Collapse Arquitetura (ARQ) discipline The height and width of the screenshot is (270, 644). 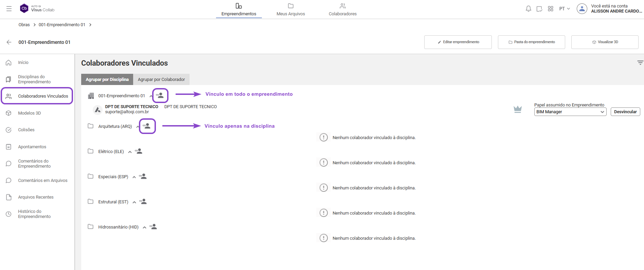click(x=138, y=127)
